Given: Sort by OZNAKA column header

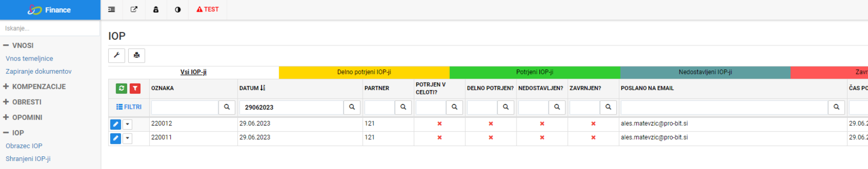Looking at the screenshot, I should pyautogui.click(x=162, y=88).
